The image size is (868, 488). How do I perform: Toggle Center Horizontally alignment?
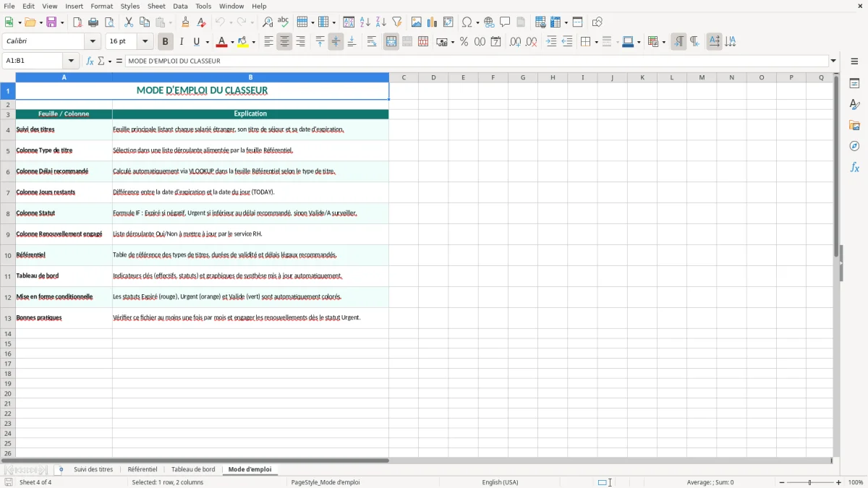tap(284, 42)
